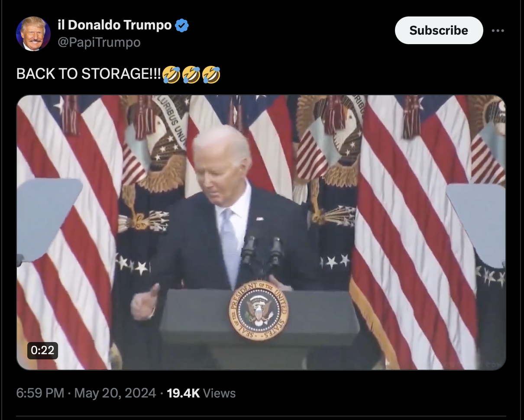Screen dimensions: 524x420
Task: Click the presidential seal on the podium
Action: pyautogui.click(x=259, y=310)
